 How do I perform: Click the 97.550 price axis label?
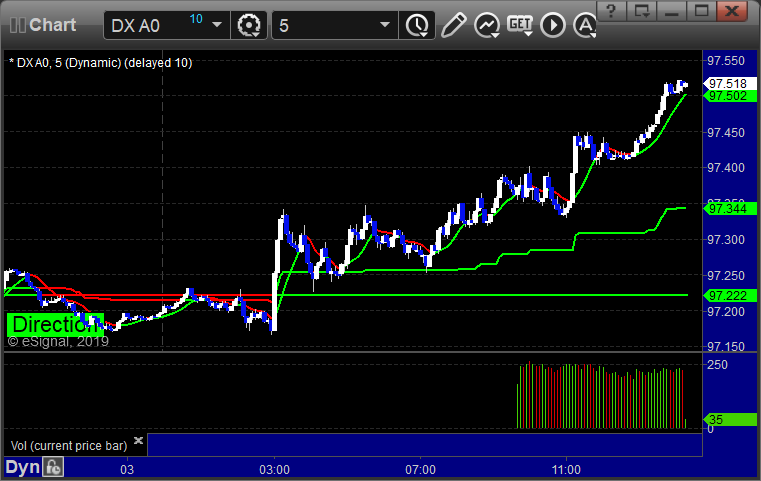click(x=726, y=61)
